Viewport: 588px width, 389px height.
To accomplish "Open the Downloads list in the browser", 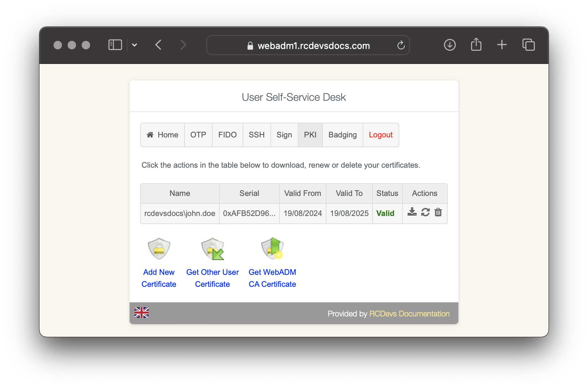I will [450, 45].
